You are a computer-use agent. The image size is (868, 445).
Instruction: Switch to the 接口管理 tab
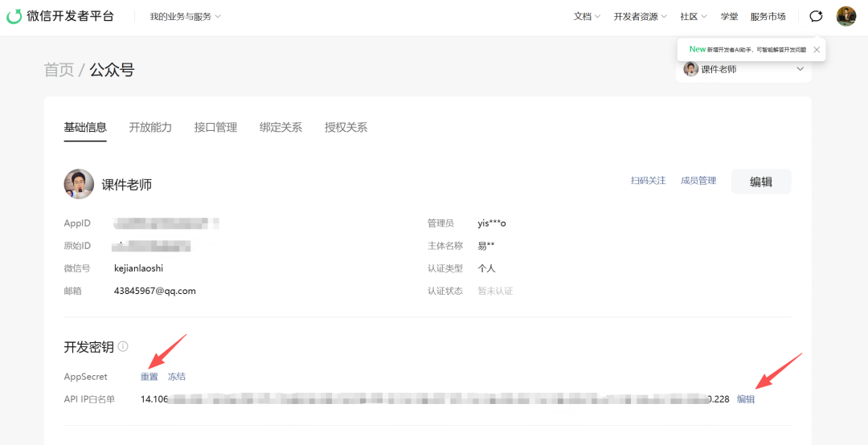coord(216,127)
